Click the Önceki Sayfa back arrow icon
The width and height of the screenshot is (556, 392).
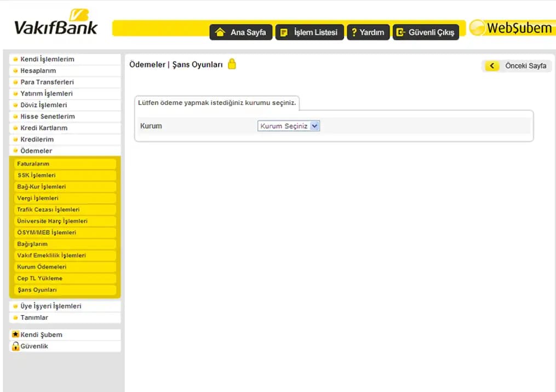[492, 66]
